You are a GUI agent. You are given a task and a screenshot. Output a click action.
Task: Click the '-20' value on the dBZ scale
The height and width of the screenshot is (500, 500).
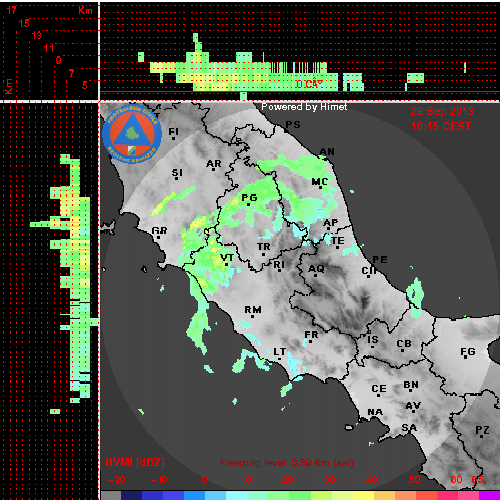coord(117,480)
